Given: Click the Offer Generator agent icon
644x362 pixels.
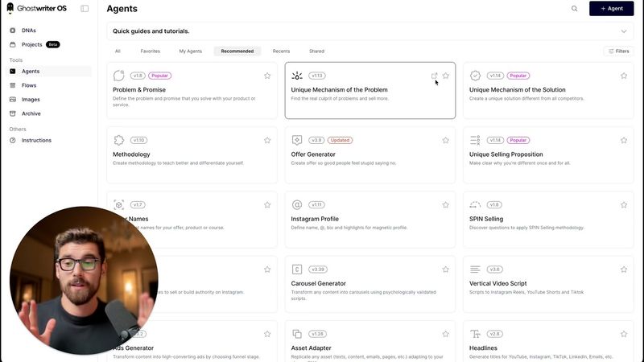Looking at the screenshot, I should coord(297,140).
